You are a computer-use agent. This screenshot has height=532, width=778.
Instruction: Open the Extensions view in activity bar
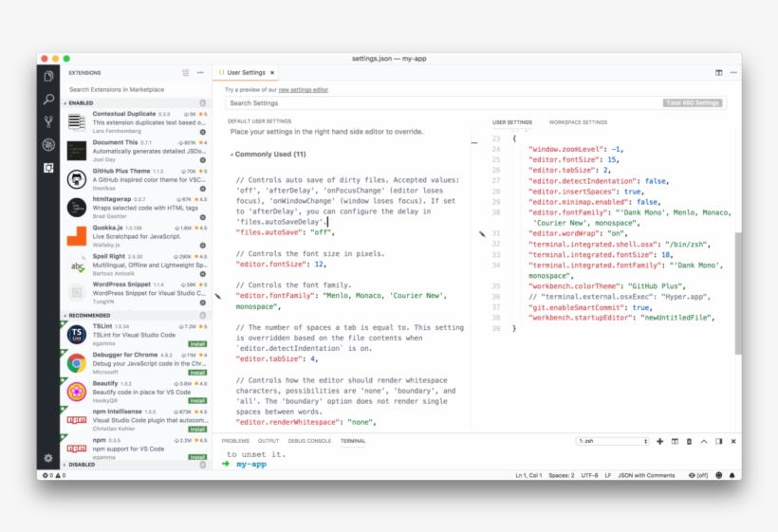[48, 168]
